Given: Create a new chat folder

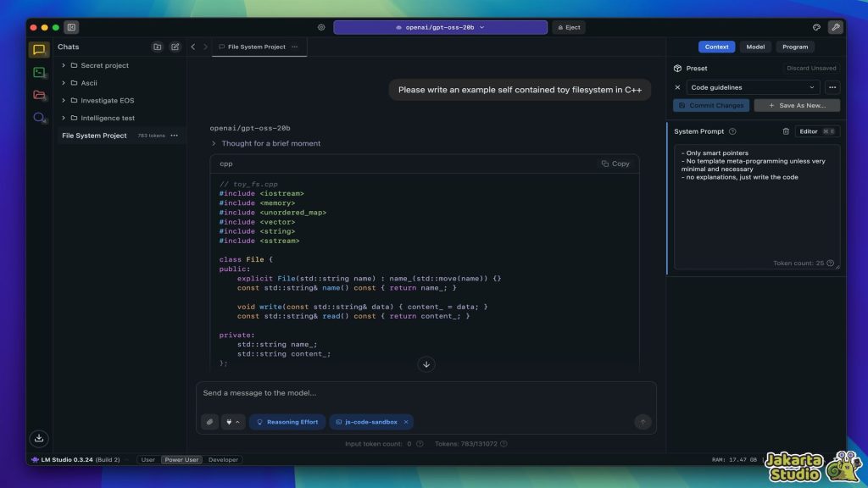Looking at the screenshot, I should pos(157,47).
